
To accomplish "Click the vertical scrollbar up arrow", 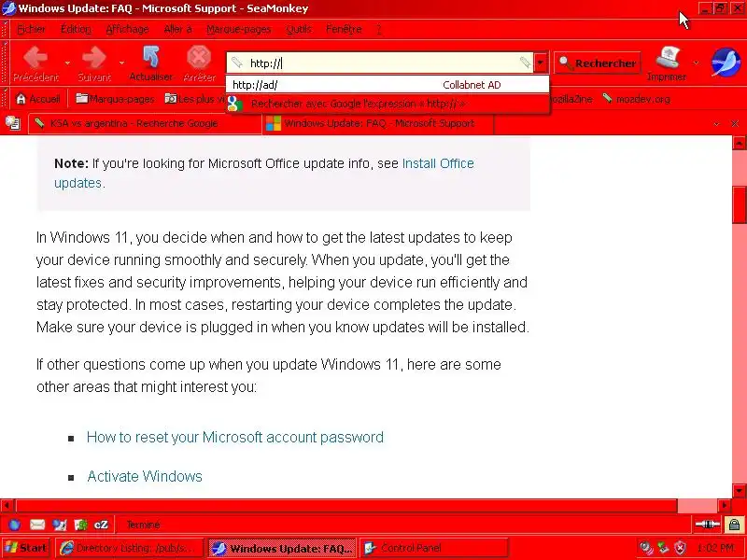I will pos(740,143).
